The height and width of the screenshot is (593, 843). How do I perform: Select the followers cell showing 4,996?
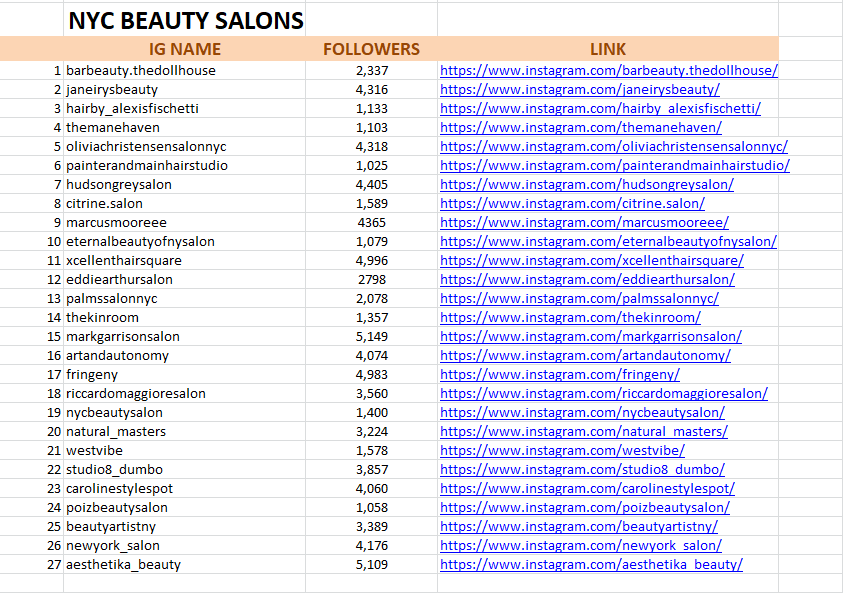click(372, 260)
